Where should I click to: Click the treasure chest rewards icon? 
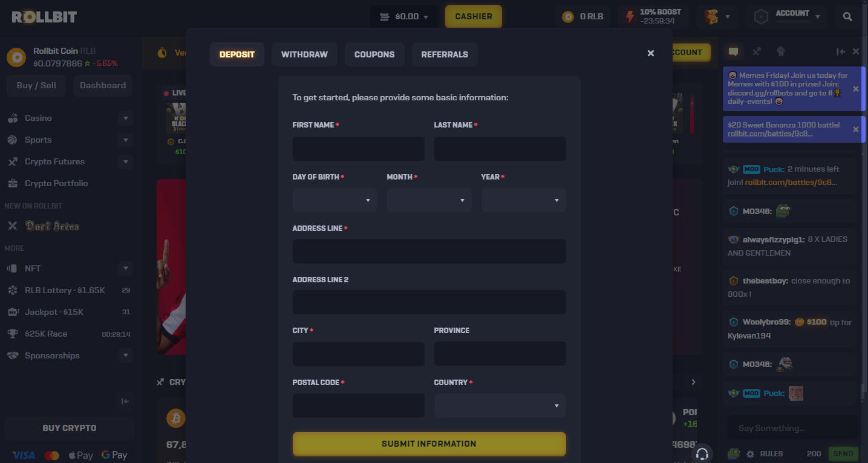pos(711,17)
